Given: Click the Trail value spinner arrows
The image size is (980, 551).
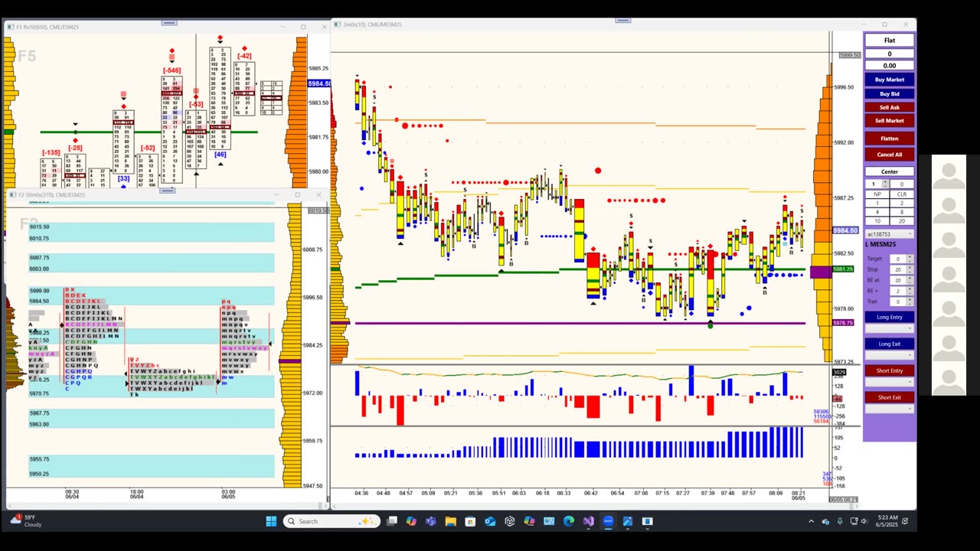Looking at the screenshot, I should (910, 302).
